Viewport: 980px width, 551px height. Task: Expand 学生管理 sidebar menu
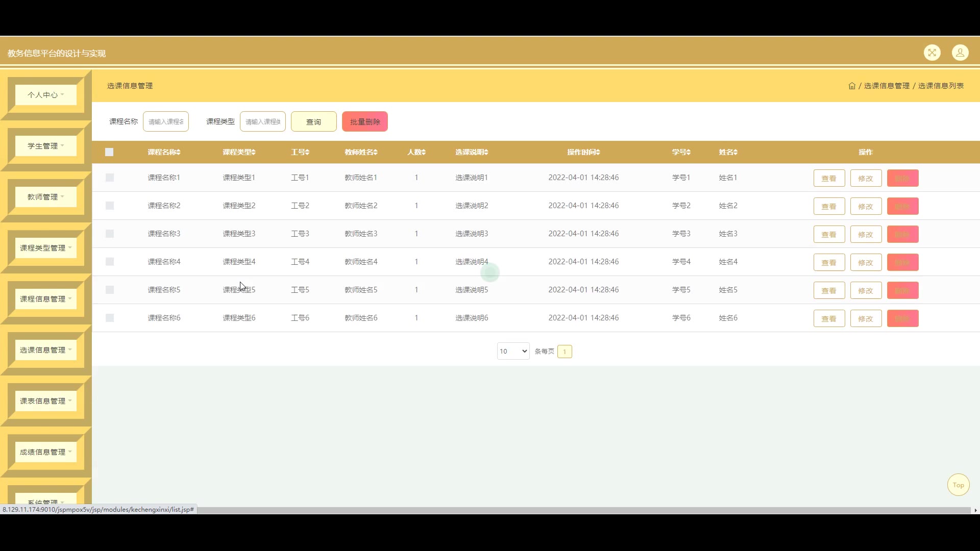[46, 146]
